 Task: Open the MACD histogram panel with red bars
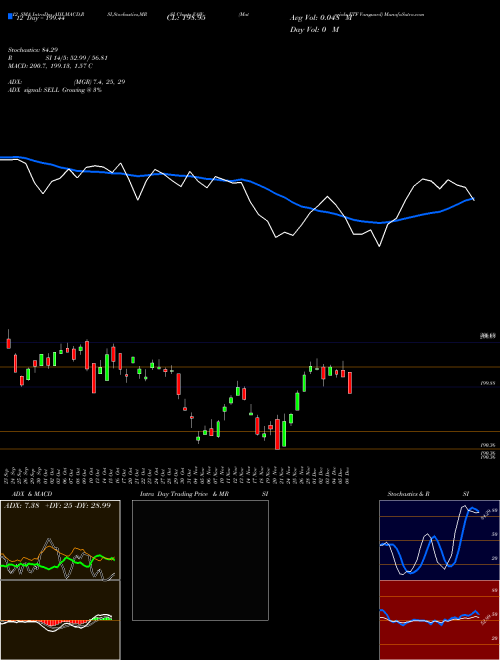[60, 620]
